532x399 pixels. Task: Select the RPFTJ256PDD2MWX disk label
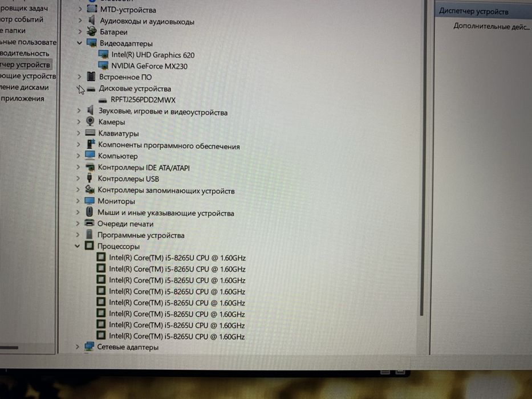(143, 100)
